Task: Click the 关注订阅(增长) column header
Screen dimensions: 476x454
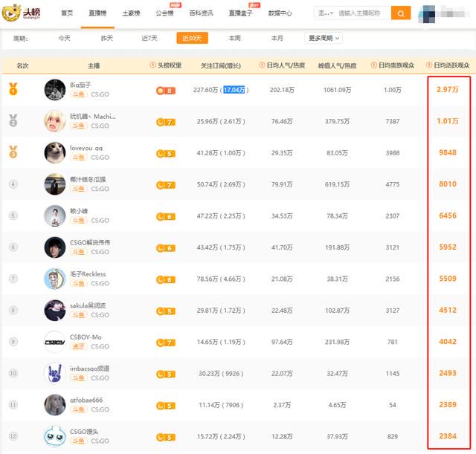Action: point(221,65)
